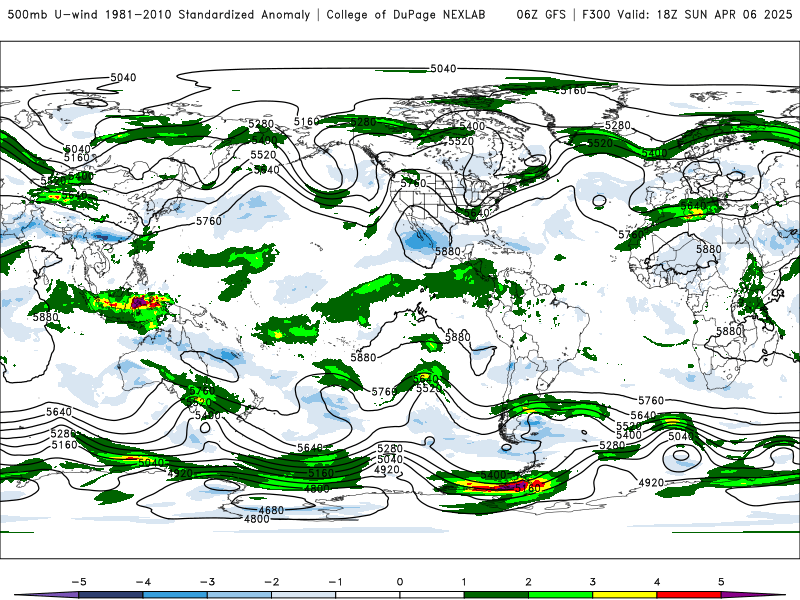Click the dark green 1 to 2 legend segment
Screen dimensions: 800x600
pos(496,595)
